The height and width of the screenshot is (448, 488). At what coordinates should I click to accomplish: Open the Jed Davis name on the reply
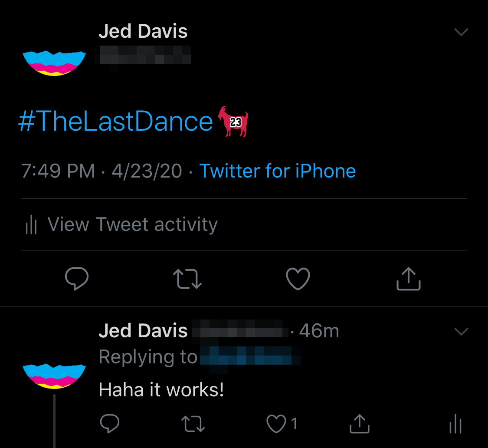tap(143, 330)
